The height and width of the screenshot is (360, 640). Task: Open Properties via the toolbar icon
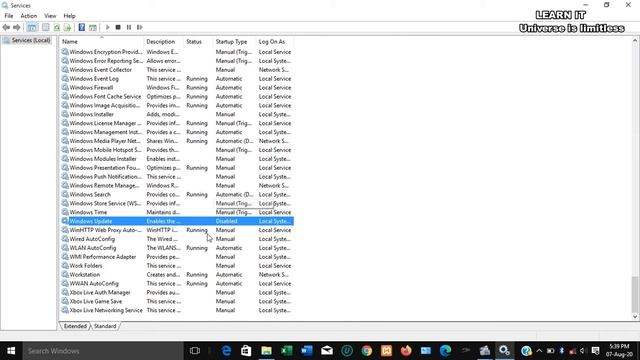pyautogui.click(x=46, y=27)
